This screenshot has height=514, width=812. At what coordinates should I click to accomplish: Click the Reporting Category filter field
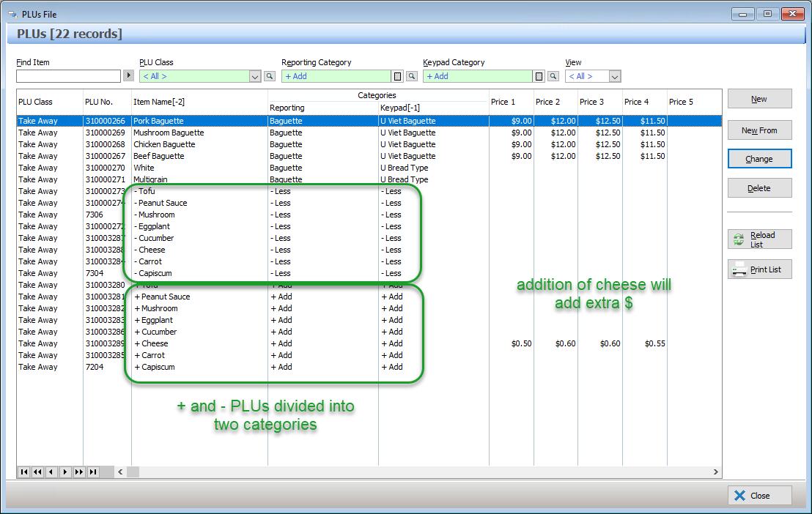(x=336, y=76)
